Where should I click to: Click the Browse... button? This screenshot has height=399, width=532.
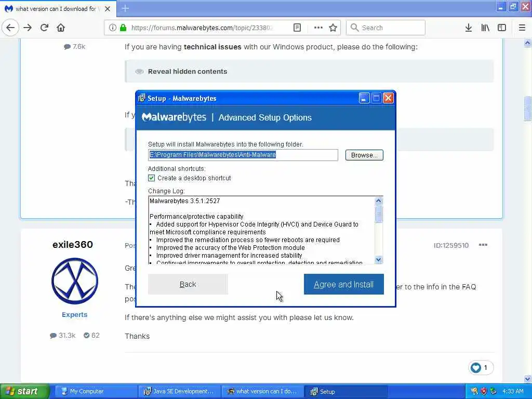364,155
